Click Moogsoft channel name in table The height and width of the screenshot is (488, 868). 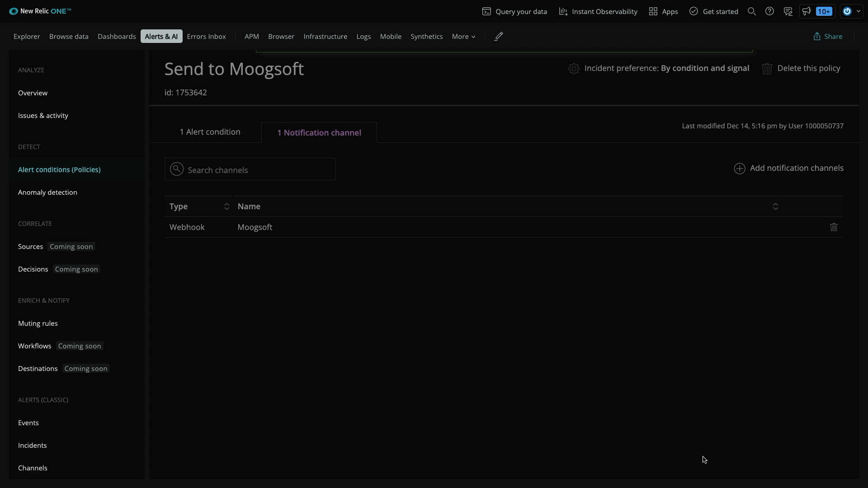[255, 227]
